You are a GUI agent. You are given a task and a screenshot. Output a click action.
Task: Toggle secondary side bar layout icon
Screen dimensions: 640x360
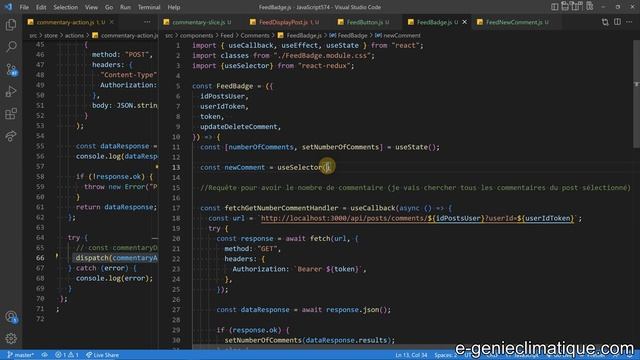tap(577, 7)
